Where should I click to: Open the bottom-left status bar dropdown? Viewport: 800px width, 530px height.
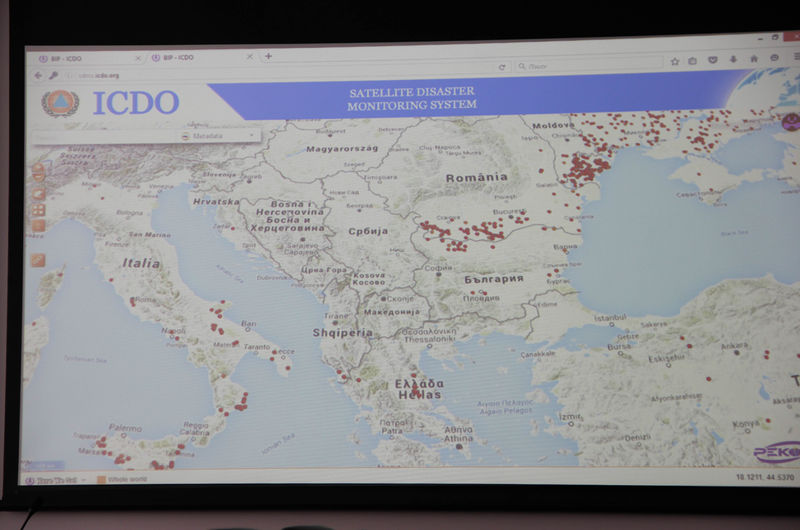56,480
